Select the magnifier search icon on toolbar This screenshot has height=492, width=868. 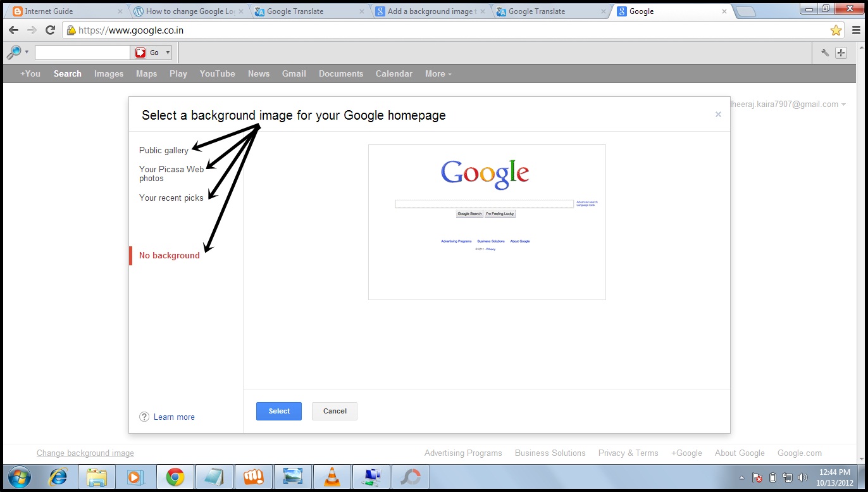pos(13,52)
